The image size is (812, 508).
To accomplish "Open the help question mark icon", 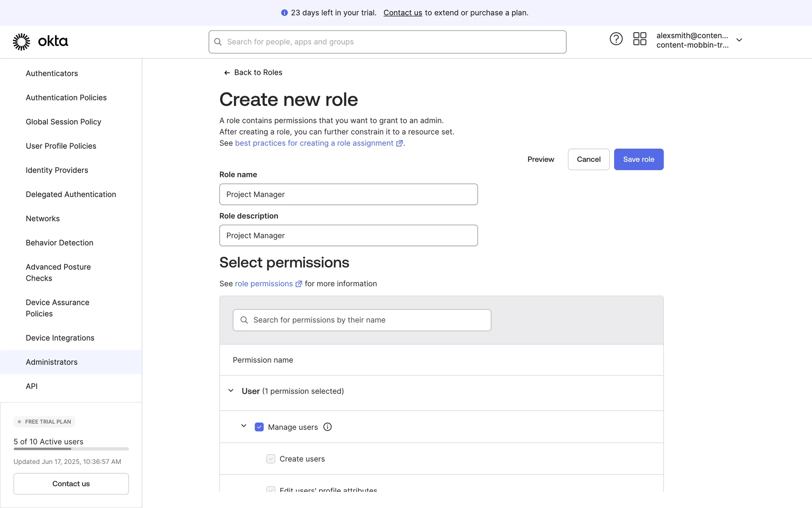I will point(616,39).
